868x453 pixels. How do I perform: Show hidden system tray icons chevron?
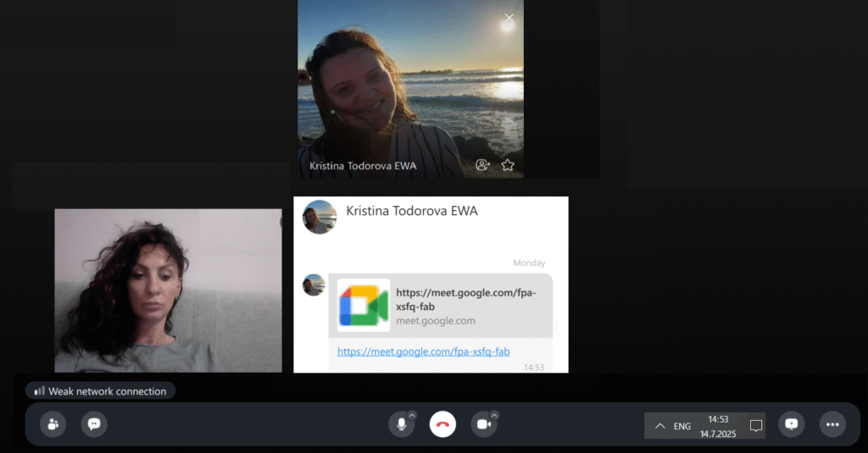(659, 426)
